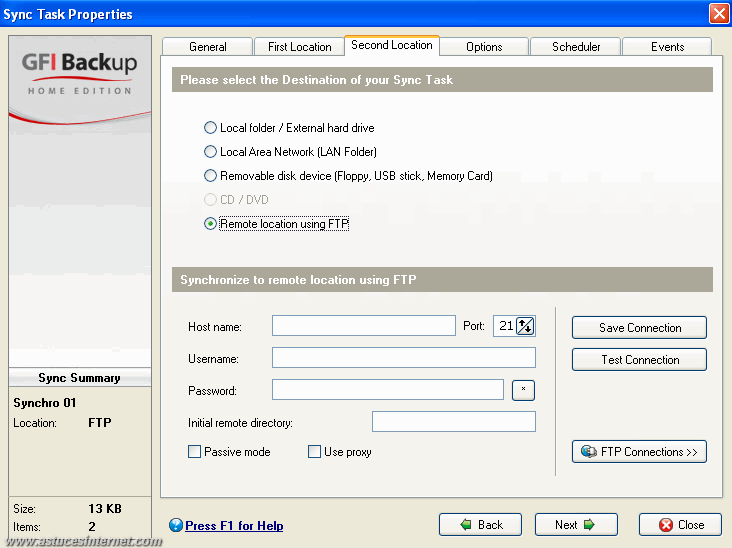This screenshot has width=732, height=548.
Task: Click the show password asterisk button
Action: click(523, 390)
